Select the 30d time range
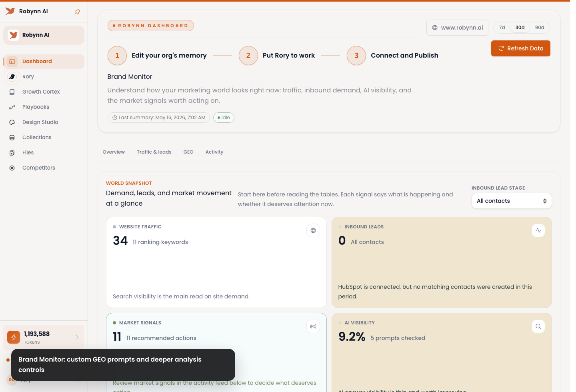The image size is (576, 392). coord(520,28)
